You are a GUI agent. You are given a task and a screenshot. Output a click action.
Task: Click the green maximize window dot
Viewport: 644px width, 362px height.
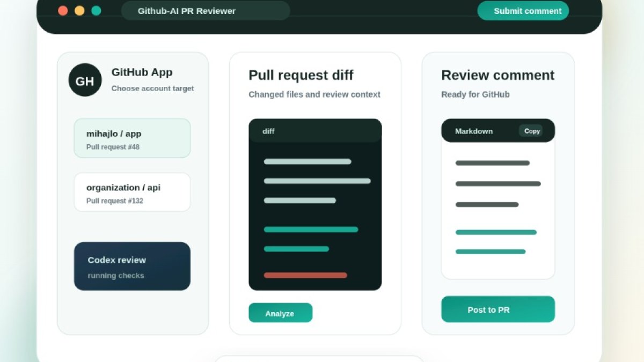96,11
